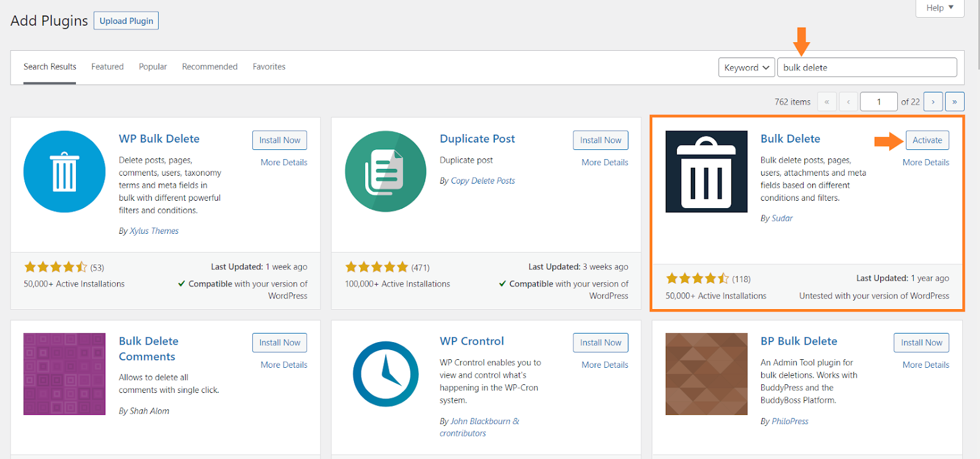Click the 'Add Plugins' page heading

[49, 21]
